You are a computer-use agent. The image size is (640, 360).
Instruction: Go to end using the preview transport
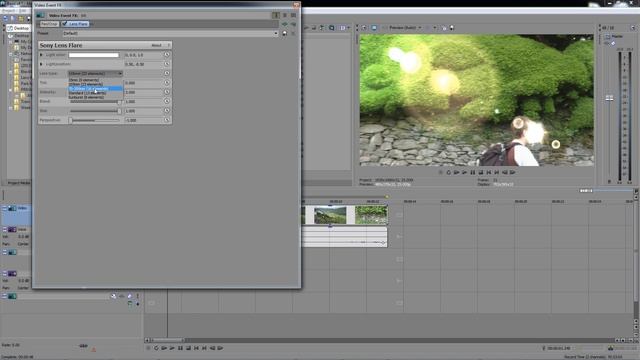click(497, 173)
